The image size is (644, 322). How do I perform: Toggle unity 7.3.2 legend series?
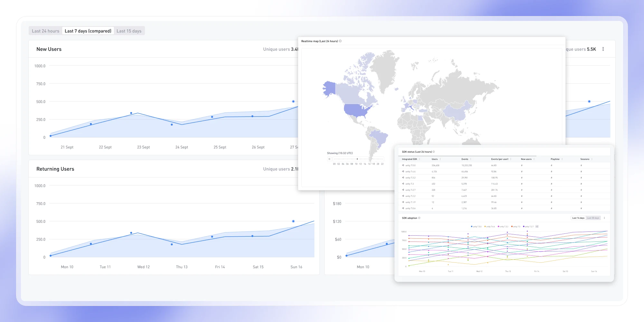coord(503,226)
